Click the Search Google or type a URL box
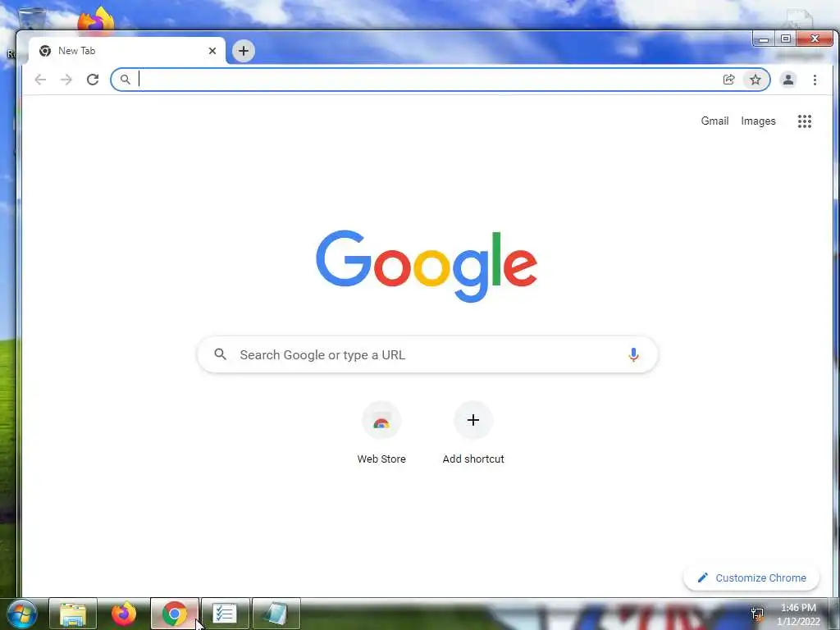 pos(427,354)
